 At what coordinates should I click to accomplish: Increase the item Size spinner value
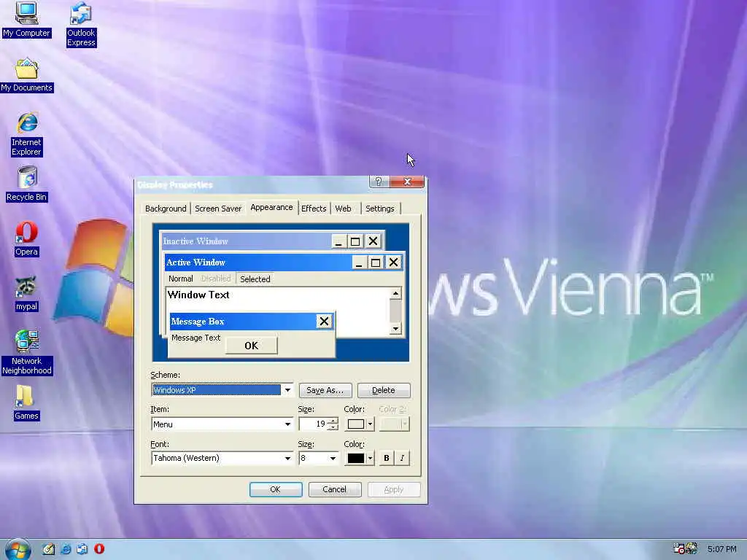click(333, 421)
